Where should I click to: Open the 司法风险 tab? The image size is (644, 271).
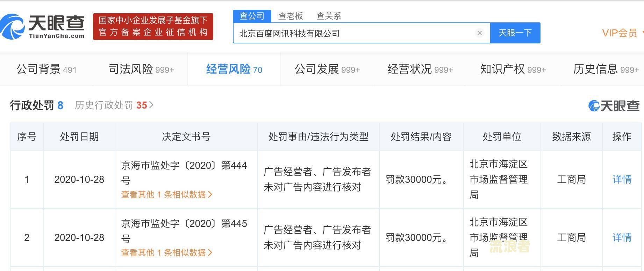[141, 69]
